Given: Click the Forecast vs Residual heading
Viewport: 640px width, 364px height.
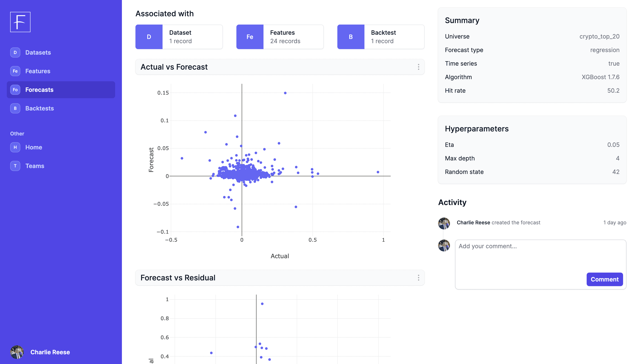Looking at the screenshot, I should point(178,277).
